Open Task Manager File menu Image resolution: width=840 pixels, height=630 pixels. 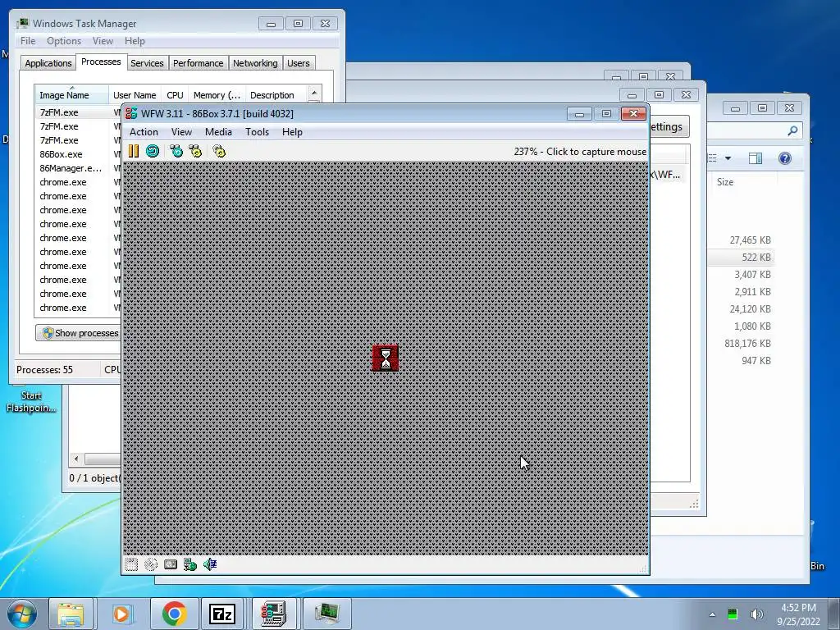pos(28,41)
